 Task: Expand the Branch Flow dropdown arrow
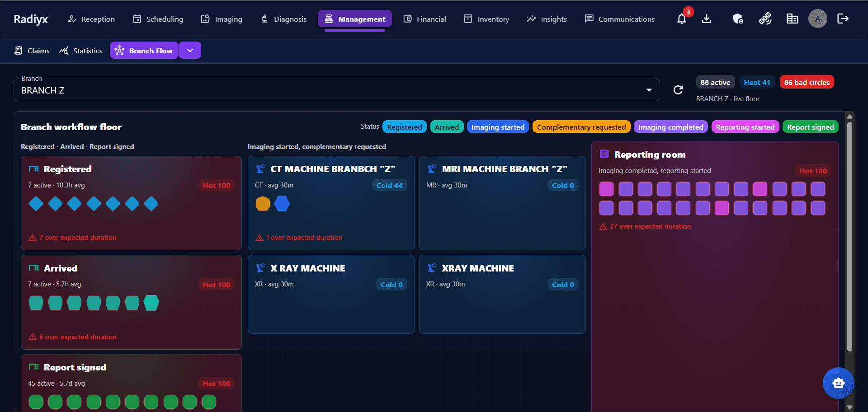[190, 51]
